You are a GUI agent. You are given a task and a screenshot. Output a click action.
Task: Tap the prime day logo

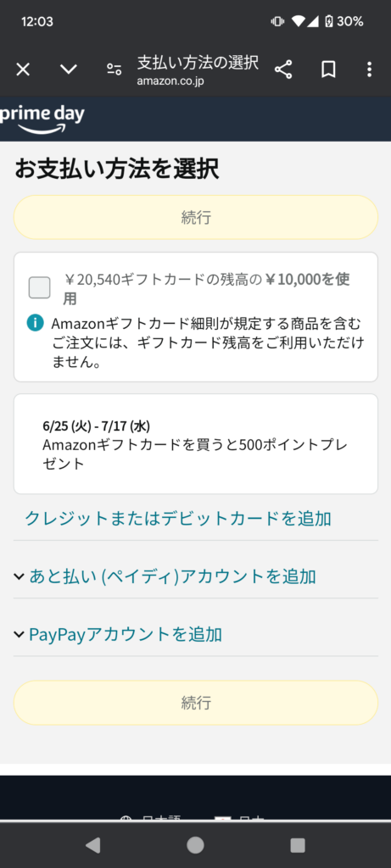(42, 119)
